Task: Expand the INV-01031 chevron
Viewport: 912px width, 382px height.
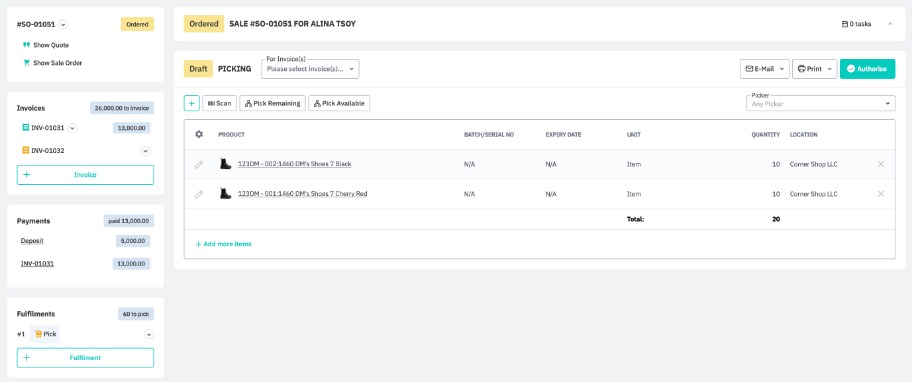Action: click(x=73, y=128)
